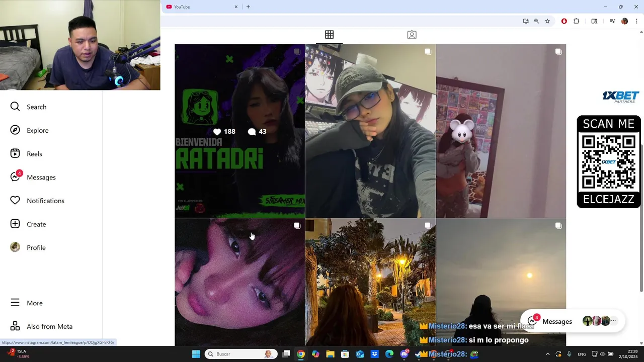Viewport: 644px width, 362px height.
Task: Click the zoom magnifier in address bar
Action: click(536, 21)
